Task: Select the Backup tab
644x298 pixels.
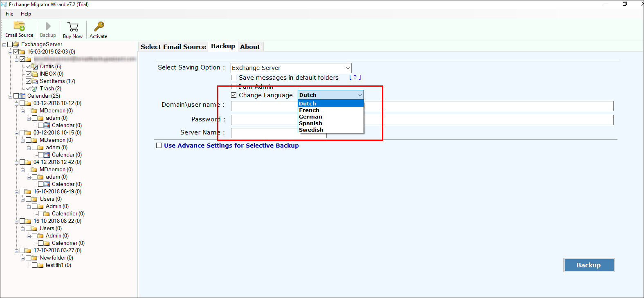Action: [x=223, y=46]
